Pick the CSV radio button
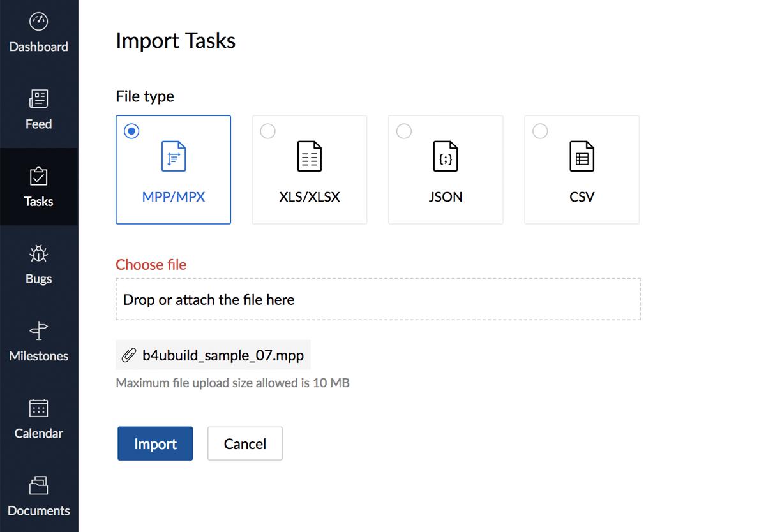Viewport: 766px width, 532px height. point(540,131)
